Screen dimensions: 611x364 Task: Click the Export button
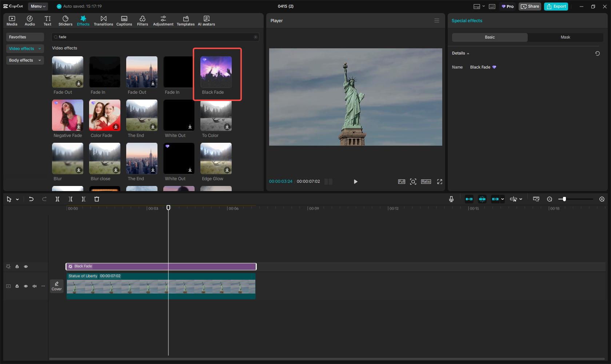pyautogui.click(x=556, y=7)
